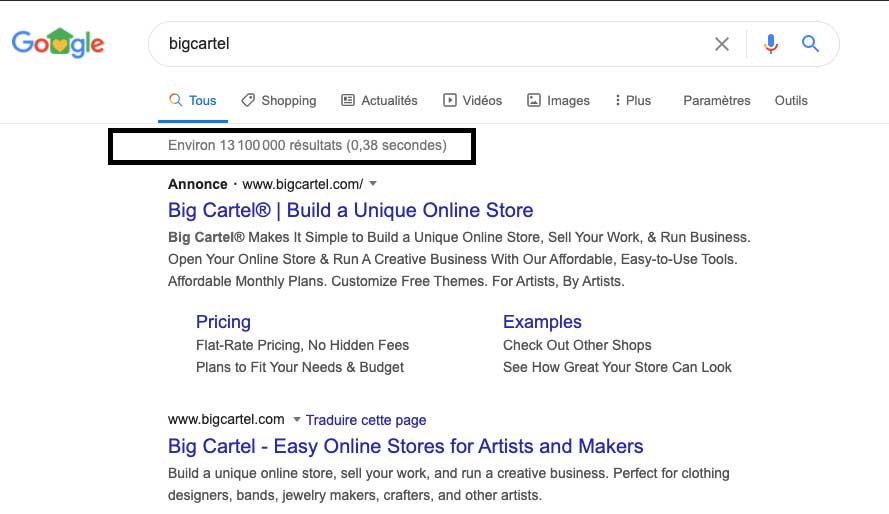Click See How Great Your Store Can Look

617,367
